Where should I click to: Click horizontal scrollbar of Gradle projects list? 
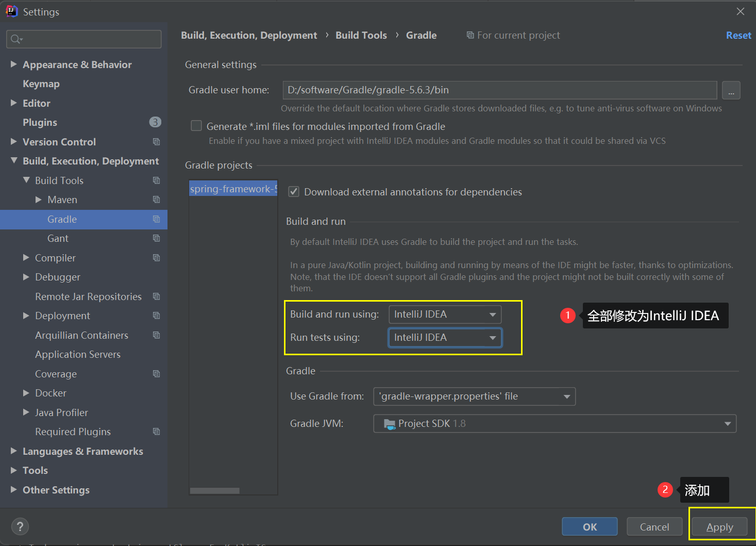pos(215,491)
